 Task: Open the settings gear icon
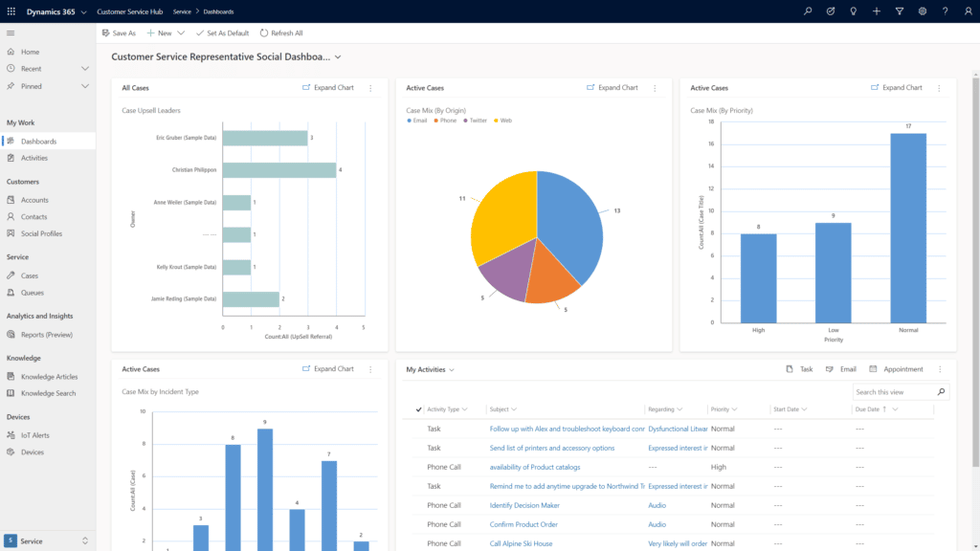tap(923, 11)
